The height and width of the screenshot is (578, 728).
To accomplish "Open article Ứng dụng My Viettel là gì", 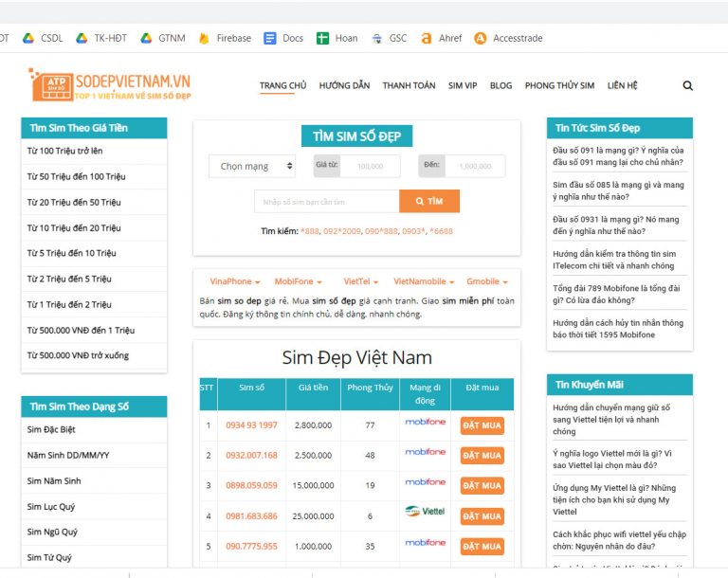I will (x=614, y=499).
